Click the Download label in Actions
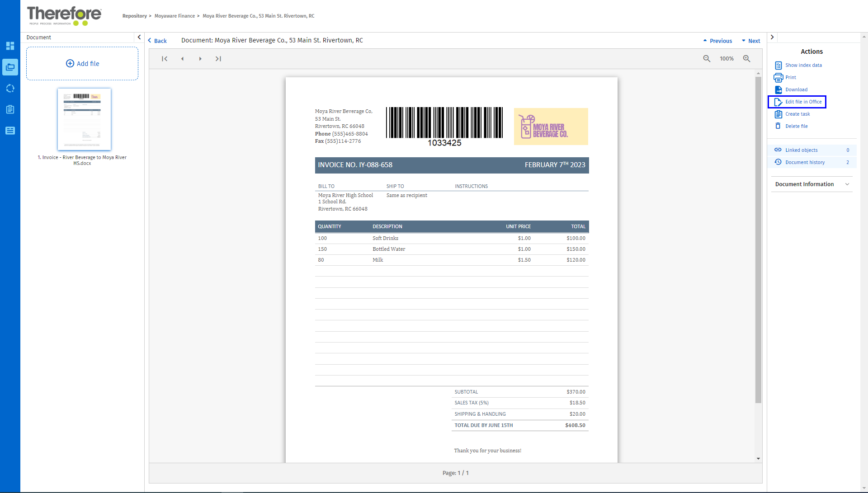The image size is (868, 493). point(796,89)
